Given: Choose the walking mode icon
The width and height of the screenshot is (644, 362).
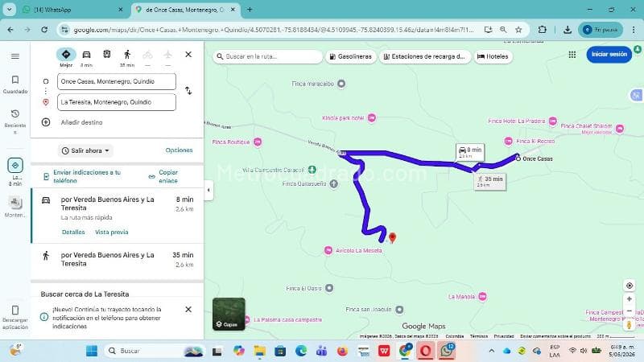Looking at the screenshot, I should (x=127, y=54).
